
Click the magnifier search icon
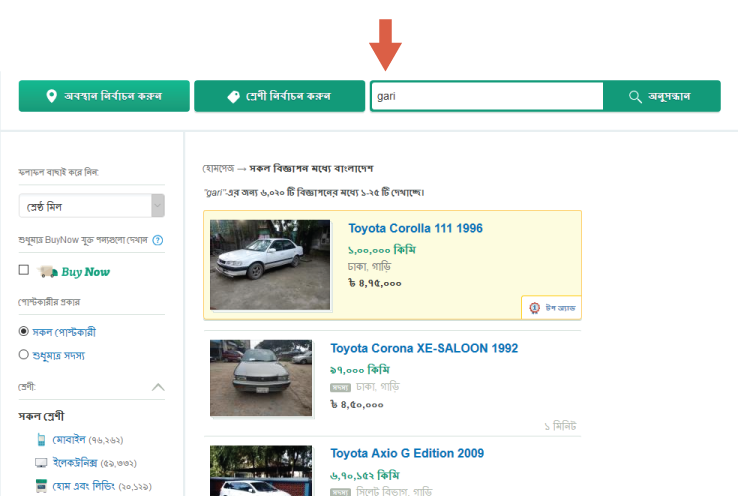click(635, 96)
